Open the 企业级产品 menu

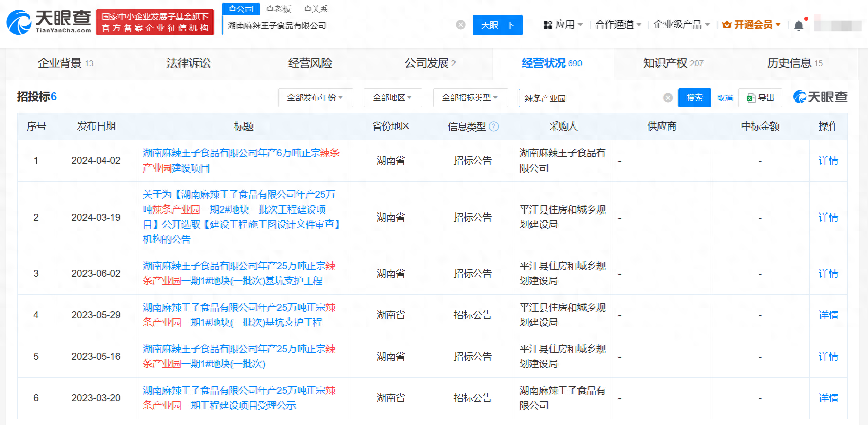tap(682, 25)
